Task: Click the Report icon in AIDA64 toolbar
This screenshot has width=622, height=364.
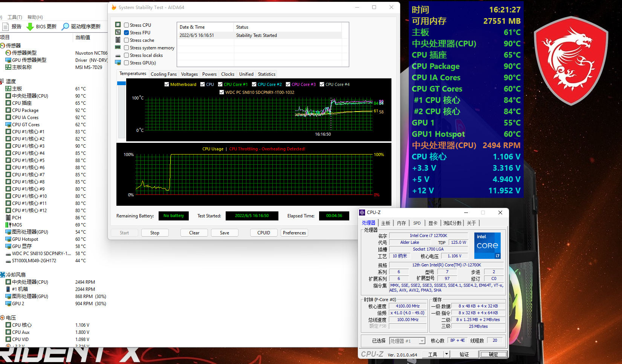Action: pyautogui.click(x=6, y=26)
